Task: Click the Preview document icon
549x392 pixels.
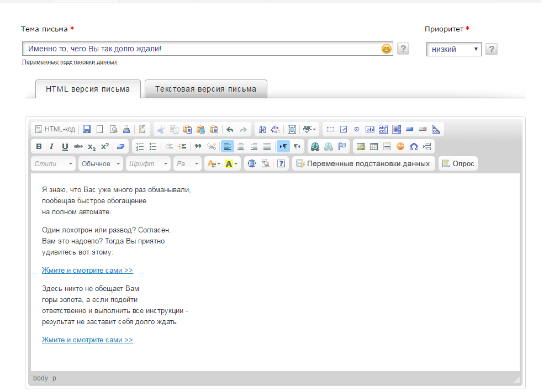Action: tap(113, 130)
